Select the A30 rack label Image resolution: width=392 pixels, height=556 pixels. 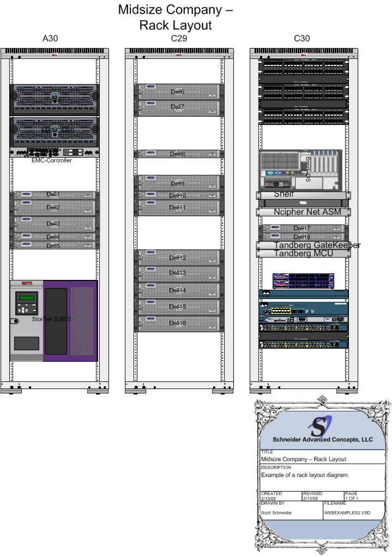pyautogui.click(x=50, y=38)
